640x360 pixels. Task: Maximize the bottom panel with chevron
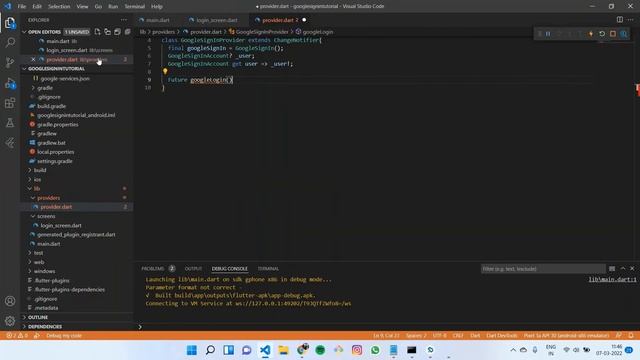(622, 269)
